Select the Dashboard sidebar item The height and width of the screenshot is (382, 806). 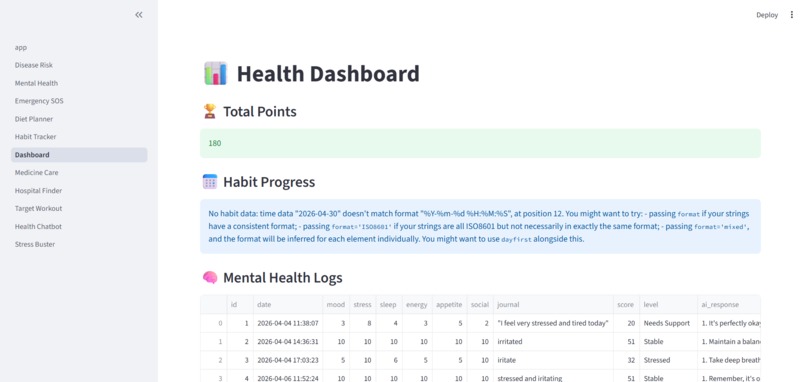79,155
